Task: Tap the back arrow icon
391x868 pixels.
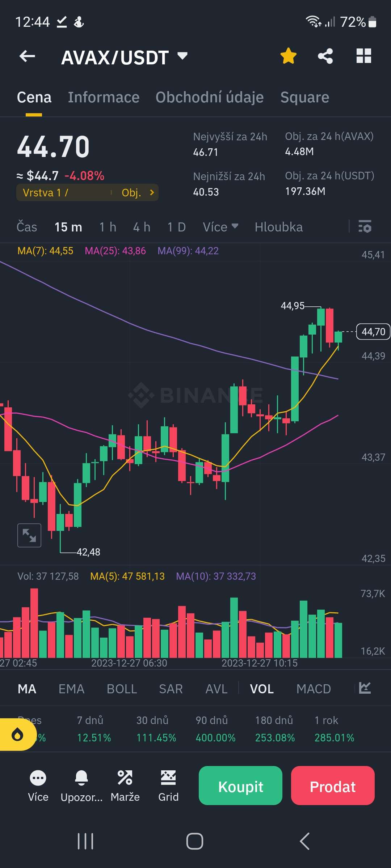Action: 28,56
